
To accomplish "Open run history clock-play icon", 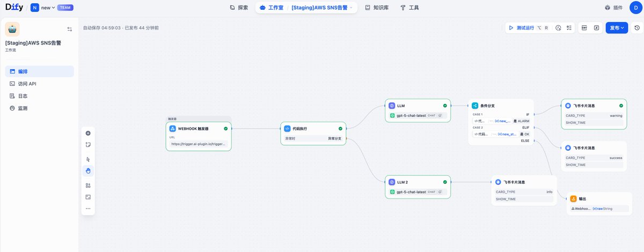I will pos(558,27).
